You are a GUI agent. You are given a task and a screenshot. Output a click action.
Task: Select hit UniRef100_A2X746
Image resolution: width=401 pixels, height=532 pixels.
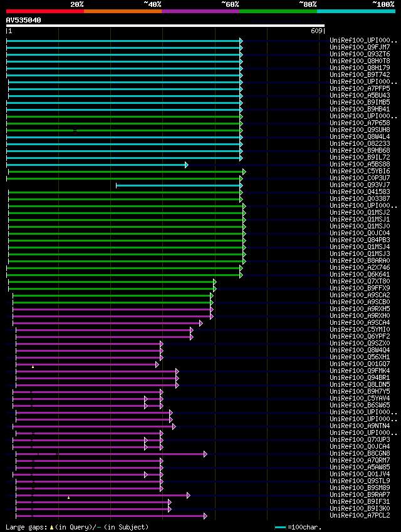point(360,267)
